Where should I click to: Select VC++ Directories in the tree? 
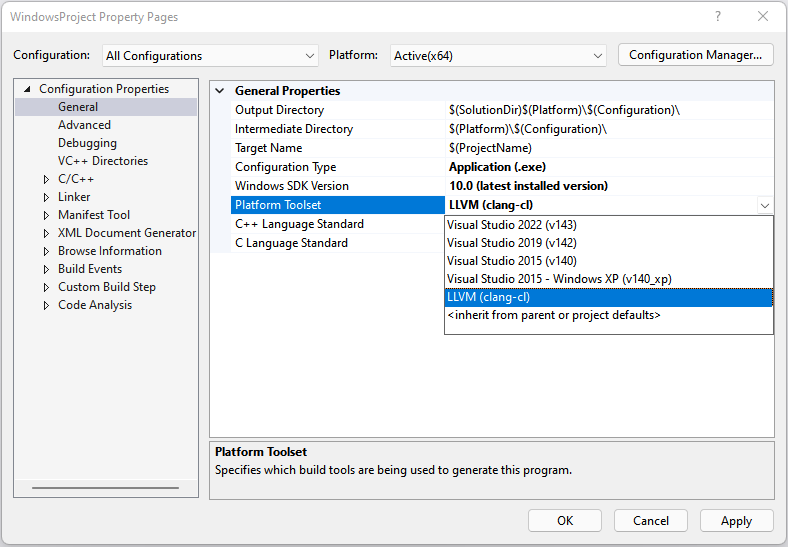coord(103,161)
